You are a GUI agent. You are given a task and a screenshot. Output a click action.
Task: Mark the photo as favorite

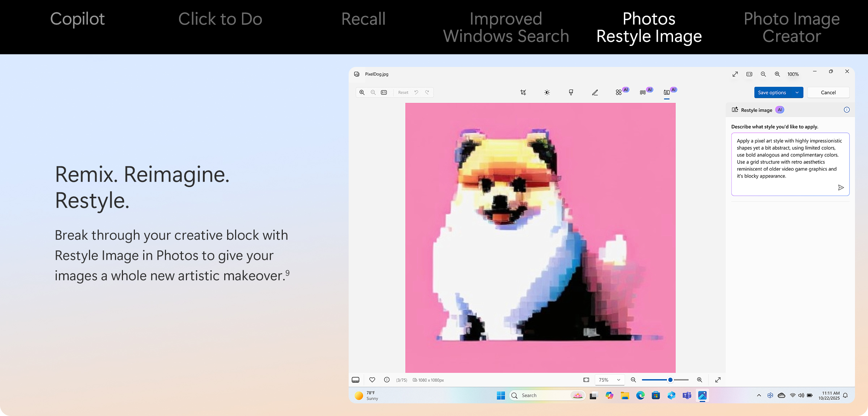tap(372, 380)
